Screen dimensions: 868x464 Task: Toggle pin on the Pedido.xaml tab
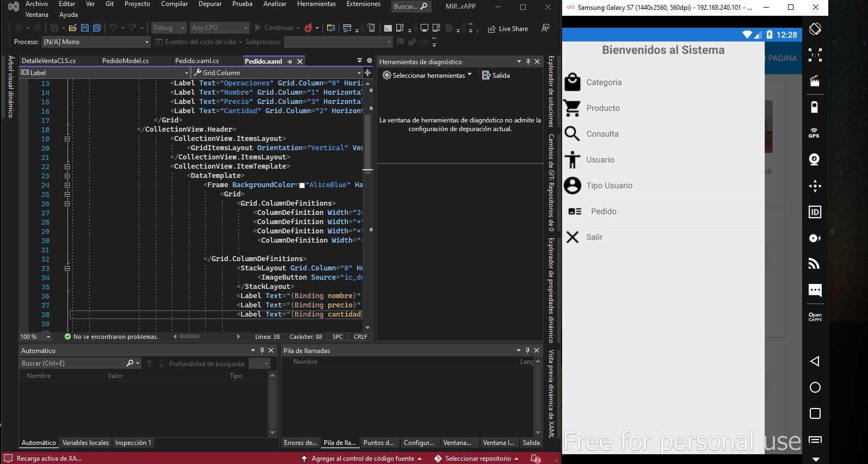[x=290, y=61]
